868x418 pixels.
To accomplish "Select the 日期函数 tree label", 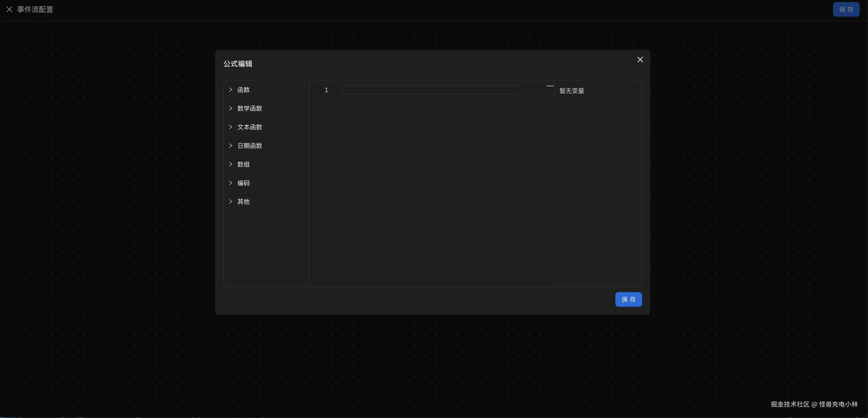I will click(249, 146).
